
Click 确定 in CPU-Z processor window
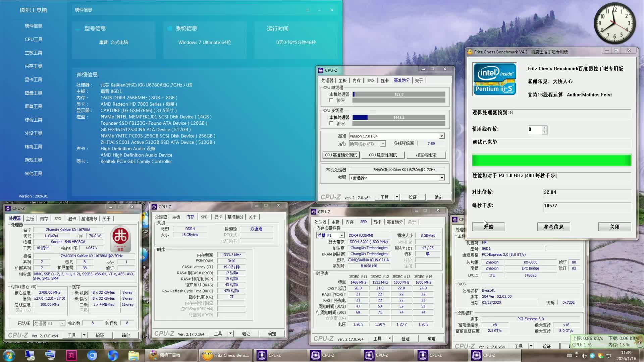coord(126,335)
